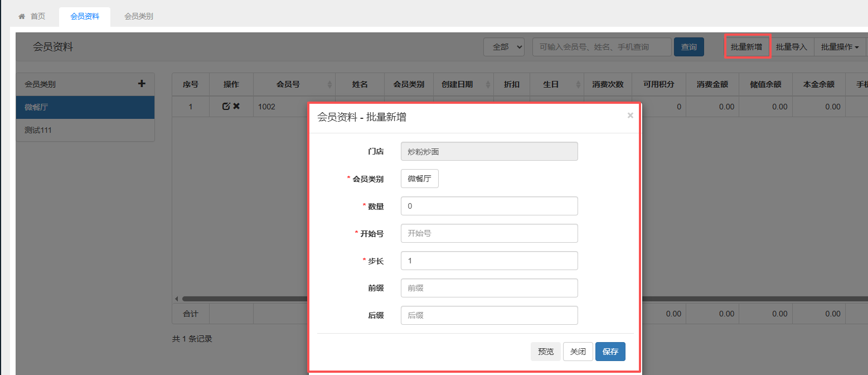This screenshot has height=375, width=868.
Task: Click the 关闭 button in the dialog
Action: click(x=578, y=352)
